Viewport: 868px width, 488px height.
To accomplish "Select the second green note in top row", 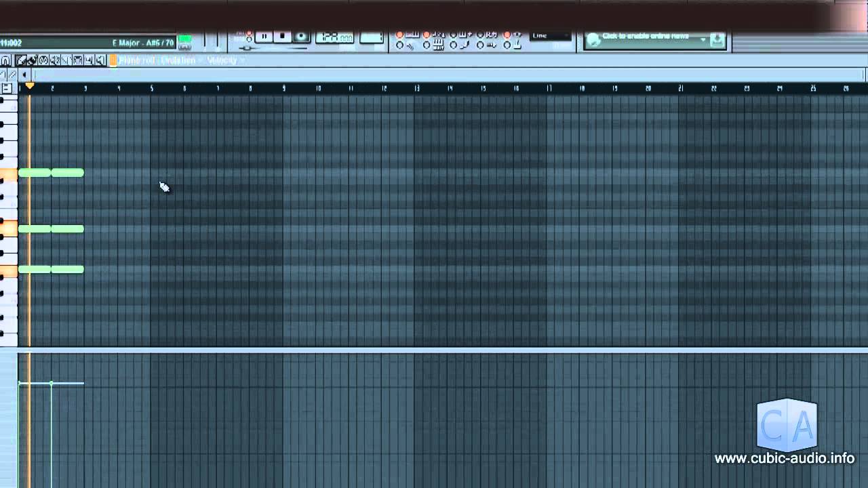I will click(x=67, y=173).
